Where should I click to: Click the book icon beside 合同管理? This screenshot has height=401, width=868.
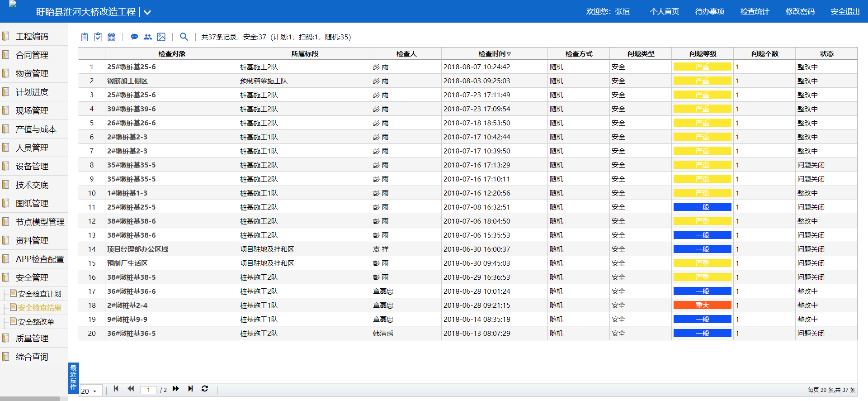6,54
